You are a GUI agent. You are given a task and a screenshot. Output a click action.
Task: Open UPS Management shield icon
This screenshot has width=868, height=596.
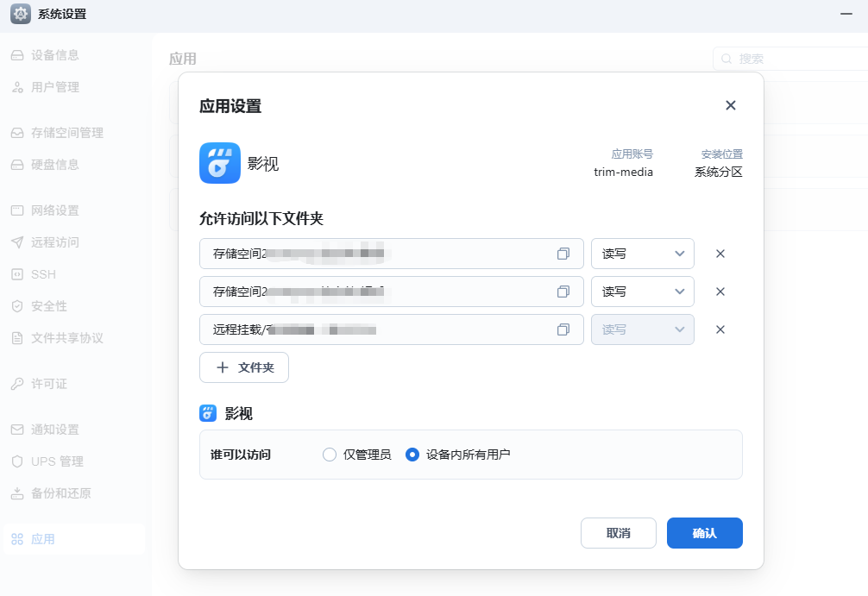[x=17, y=461]
